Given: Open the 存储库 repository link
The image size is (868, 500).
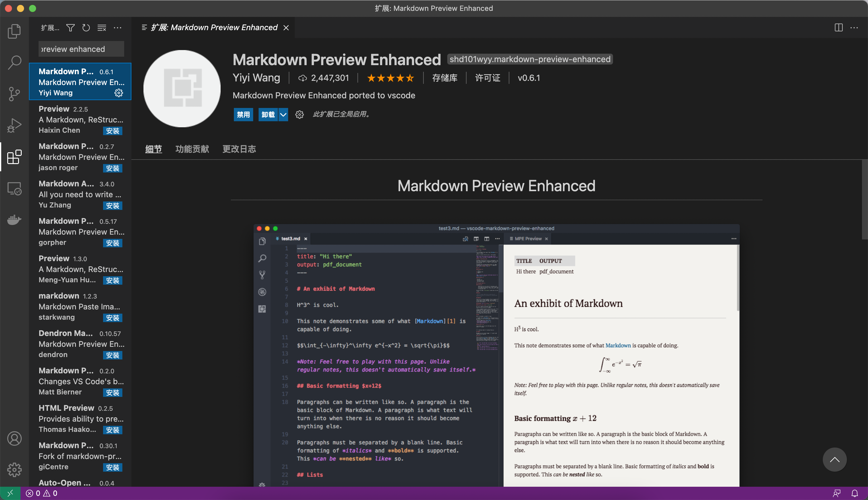Looking at the screenshot, I should click(x=445, y=78).
